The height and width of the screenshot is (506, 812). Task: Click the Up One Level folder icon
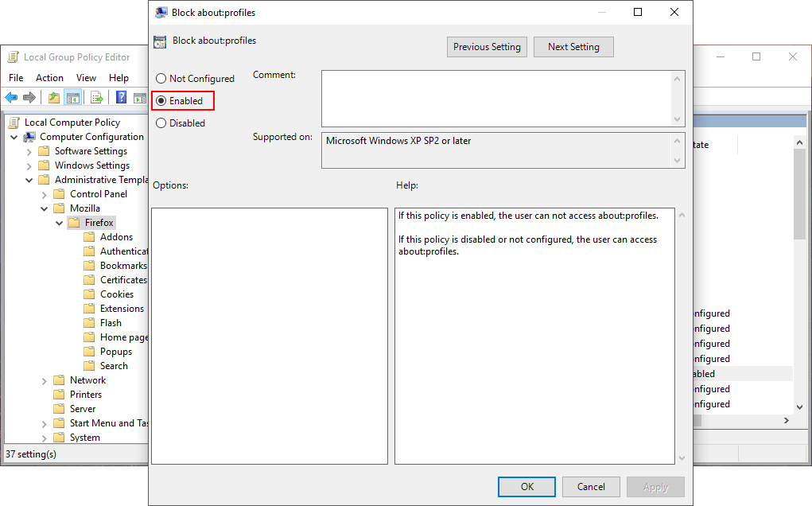(x=54, y=97)
